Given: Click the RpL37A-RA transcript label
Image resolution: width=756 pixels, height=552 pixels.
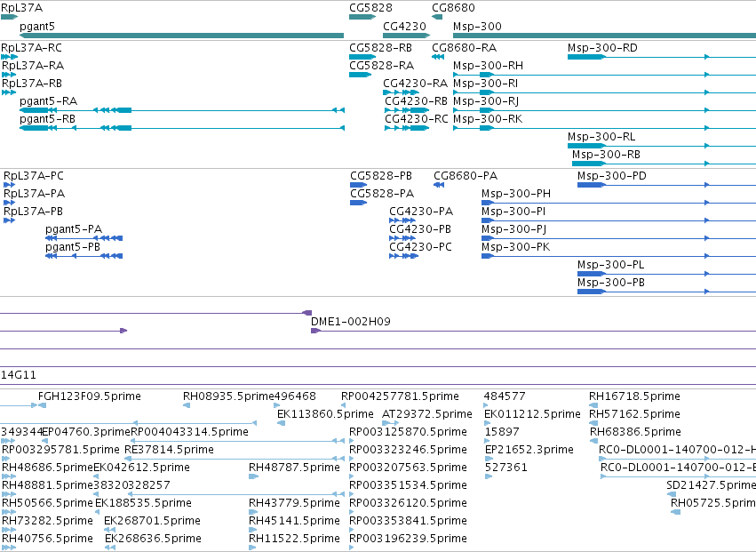Looking at the screenshot, I should click(x=33, y=66).
